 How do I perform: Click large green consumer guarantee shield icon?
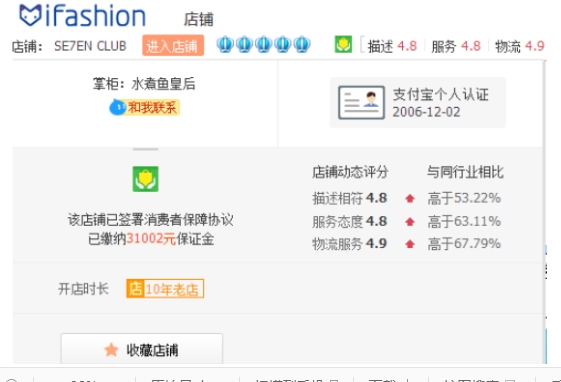146,179
